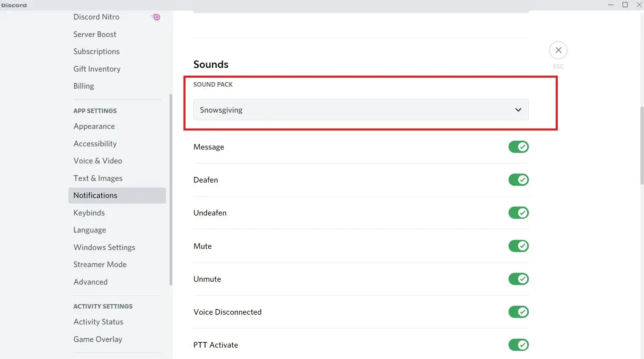Disable the Undeafen sound

[518, 213]
